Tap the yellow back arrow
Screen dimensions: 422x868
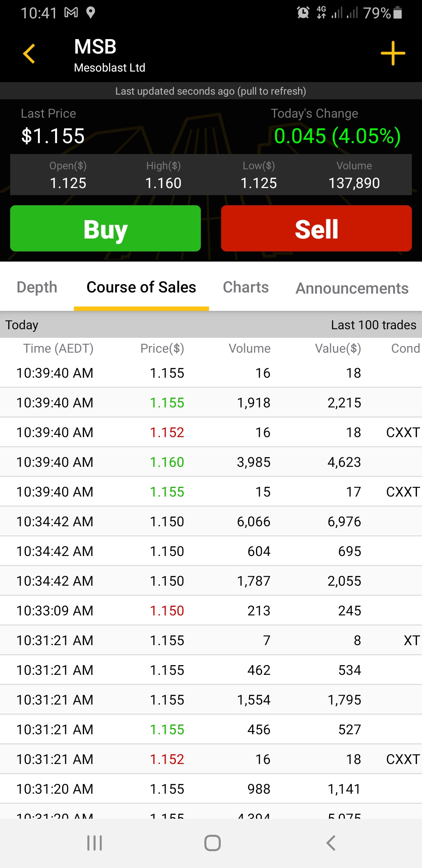point(29,54)
